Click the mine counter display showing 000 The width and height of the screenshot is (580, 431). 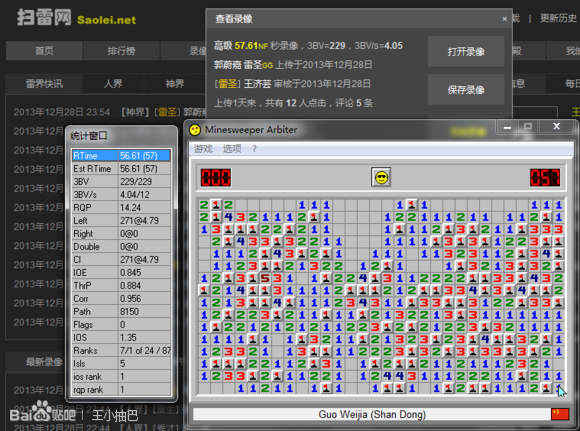(216, 178)
